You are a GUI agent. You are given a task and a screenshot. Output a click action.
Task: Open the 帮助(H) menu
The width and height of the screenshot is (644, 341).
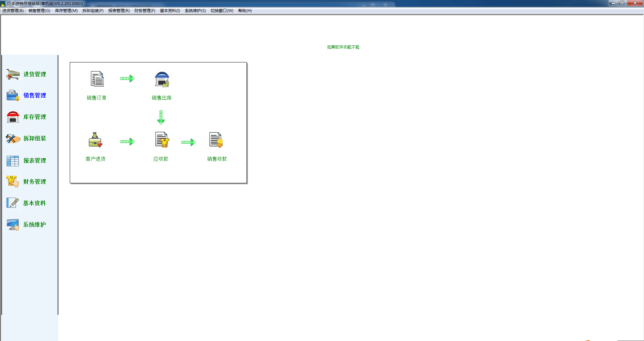click(x=245, y=11)
